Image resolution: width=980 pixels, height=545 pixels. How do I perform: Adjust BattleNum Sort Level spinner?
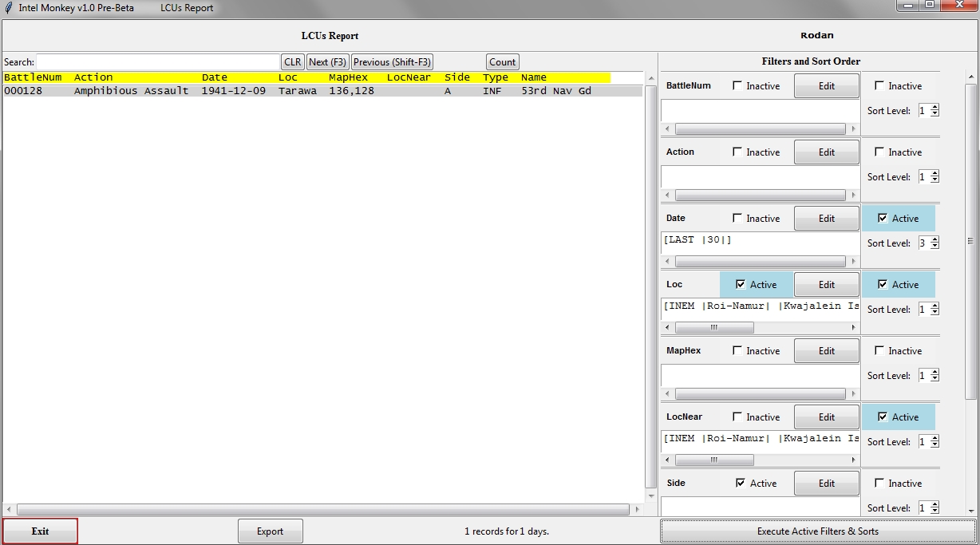928,111
